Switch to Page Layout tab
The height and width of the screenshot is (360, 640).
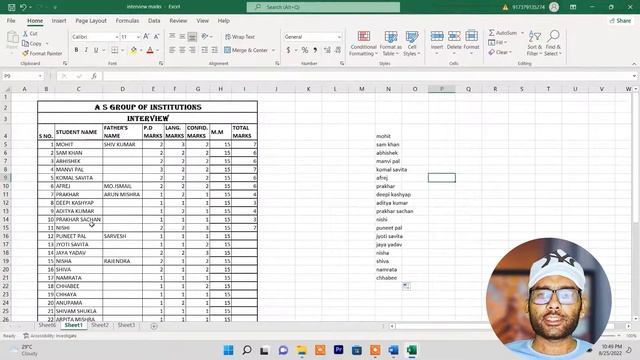tap(91, 20)
